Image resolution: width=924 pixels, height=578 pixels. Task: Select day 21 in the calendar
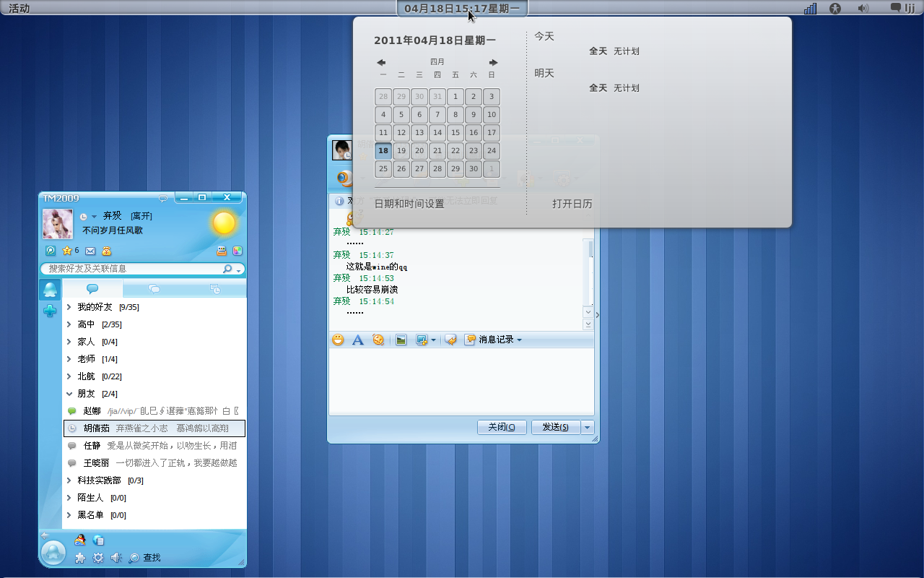437,151
